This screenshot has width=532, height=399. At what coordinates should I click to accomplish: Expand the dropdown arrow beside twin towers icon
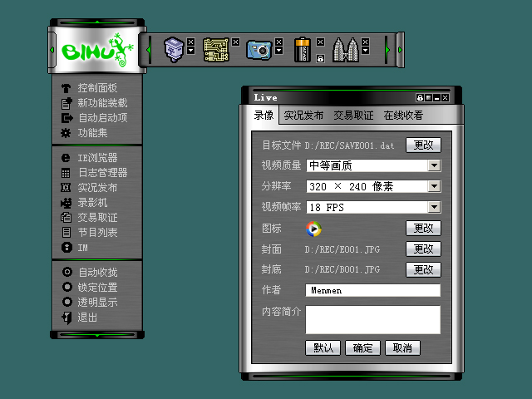tap(365, 50)
